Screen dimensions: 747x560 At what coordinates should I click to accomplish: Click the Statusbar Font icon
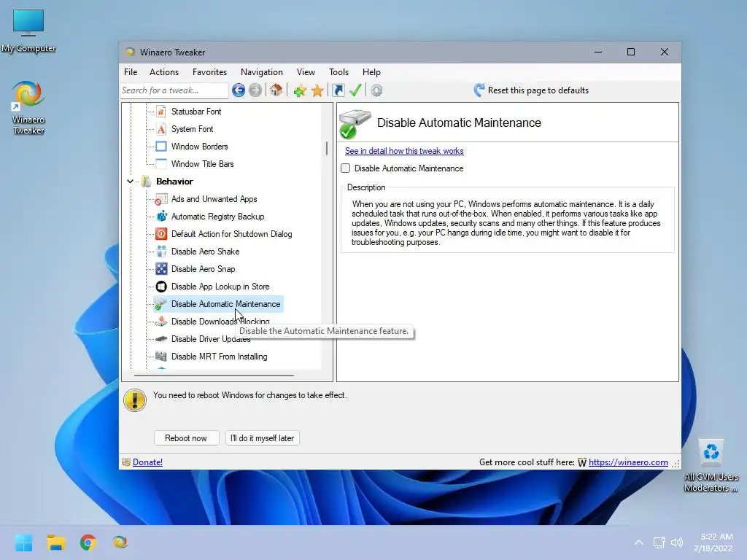(x=161, y=112)
